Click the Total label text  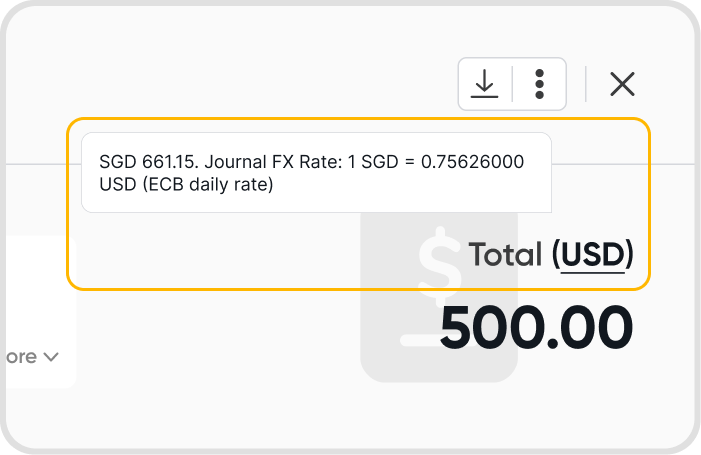click(505, 254)
